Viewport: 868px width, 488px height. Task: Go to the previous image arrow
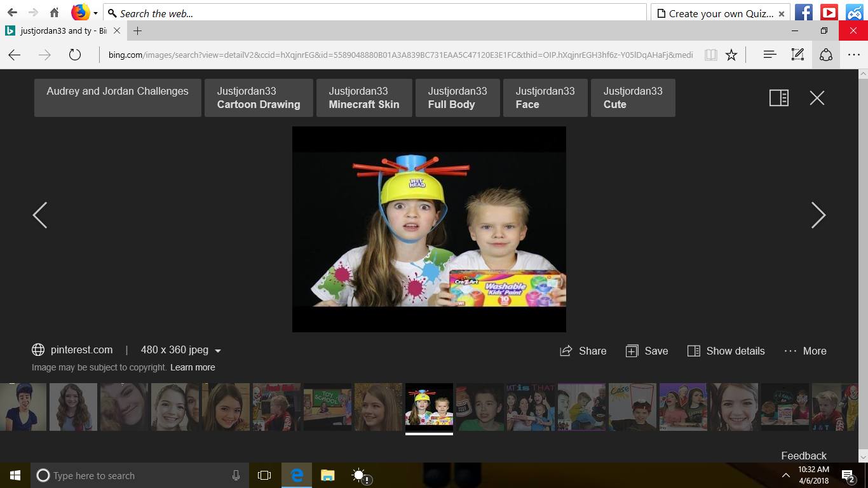pos(39,215)
